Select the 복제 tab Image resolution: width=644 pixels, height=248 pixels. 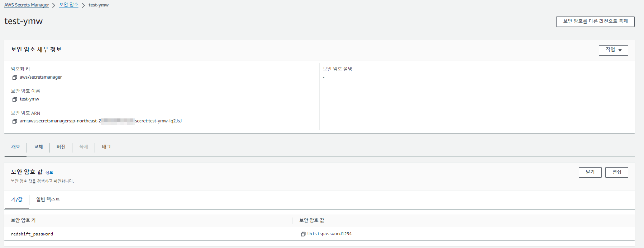84,147
